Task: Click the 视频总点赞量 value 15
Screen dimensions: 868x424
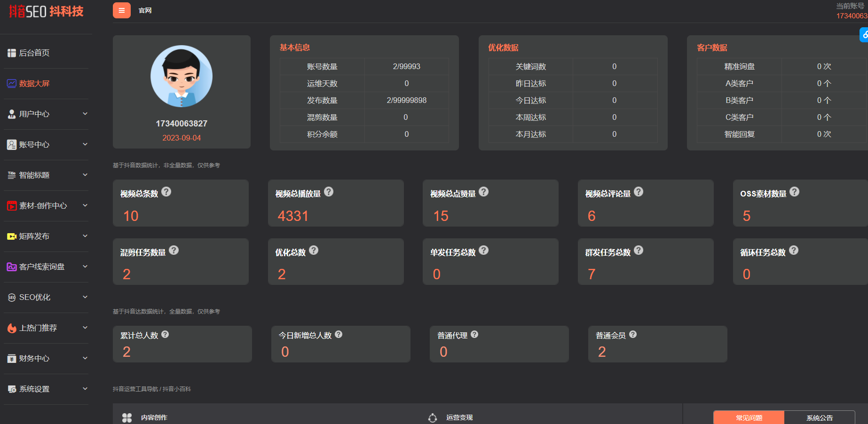Action: (441, 216)
